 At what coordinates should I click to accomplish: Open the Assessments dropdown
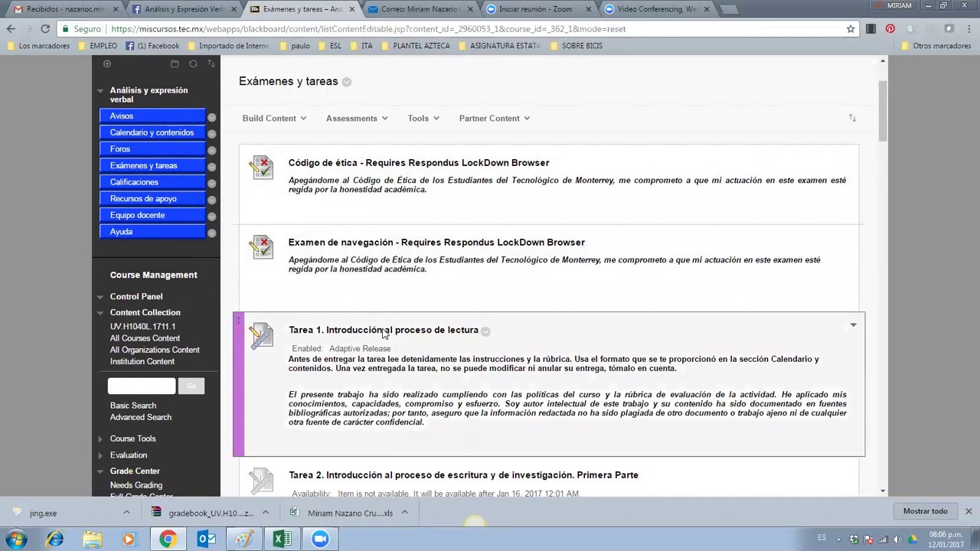[x=357, y=118]
